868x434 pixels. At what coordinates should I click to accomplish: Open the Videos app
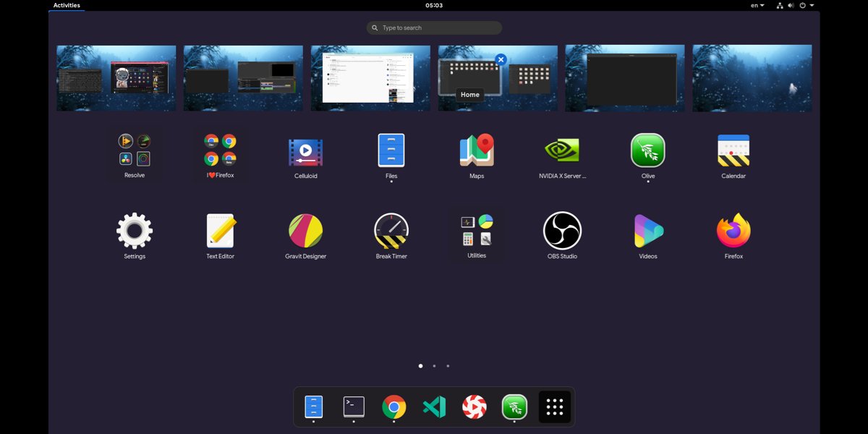click(648, 236)
